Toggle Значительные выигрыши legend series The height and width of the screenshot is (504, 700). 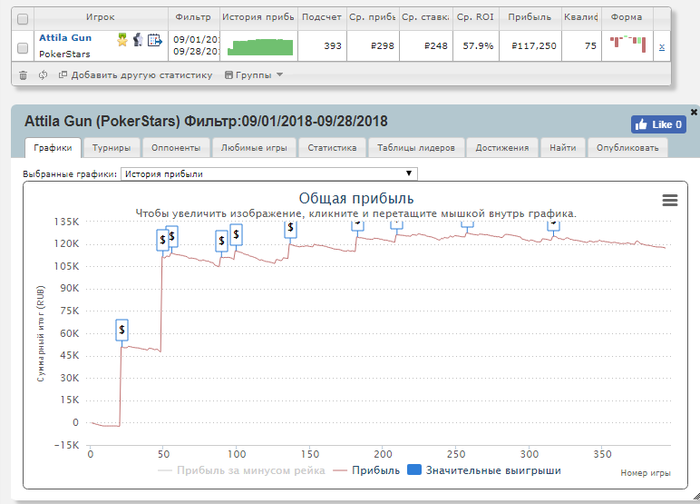484,471
